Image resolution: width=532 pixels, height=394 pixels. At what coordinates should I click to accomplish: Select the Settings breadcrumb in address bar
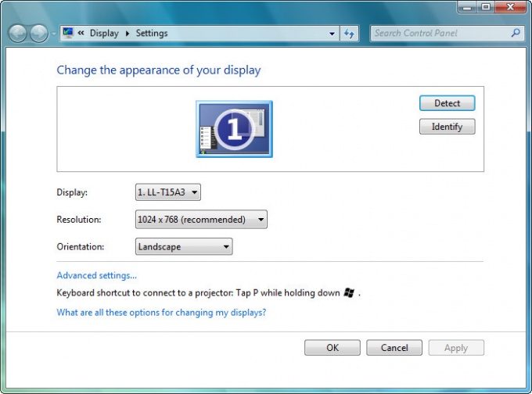[x=151, y=34]
